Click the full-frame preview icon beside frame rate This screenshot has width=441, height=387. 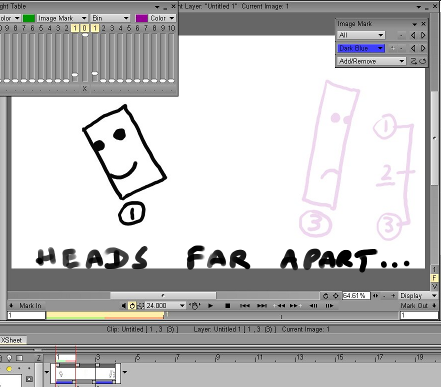141,306
